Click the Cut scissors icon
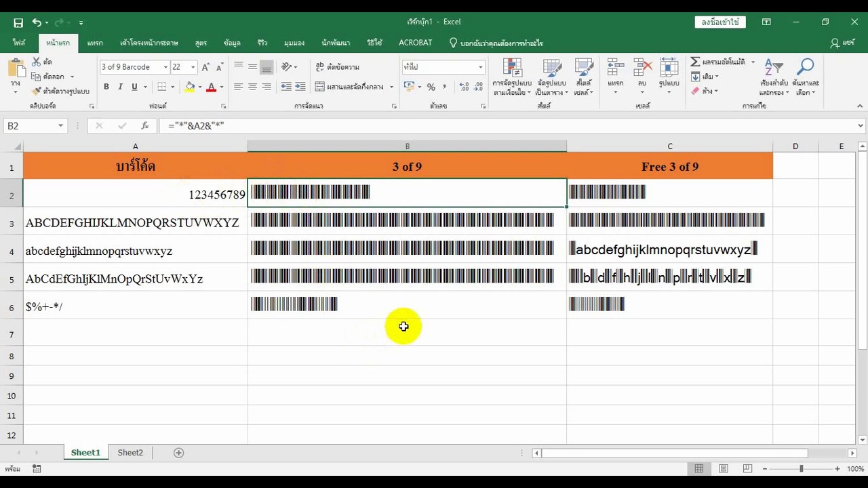 click(x=36, y=62)
